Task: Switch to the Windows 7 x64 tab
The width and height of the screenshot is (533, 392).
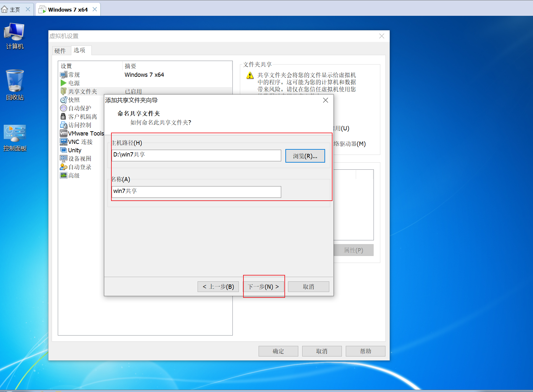Action: click(68, 9)
